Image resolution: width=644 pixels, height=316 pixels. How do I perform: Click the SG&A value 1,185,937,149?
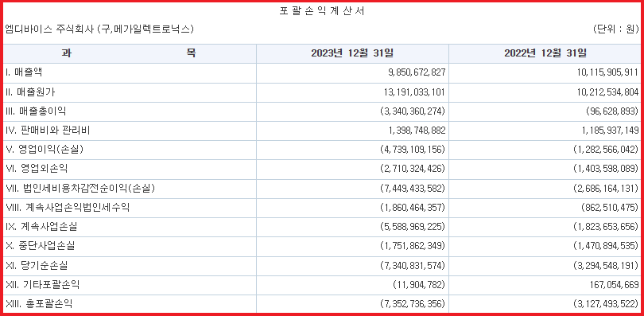[x=611, y=131]
